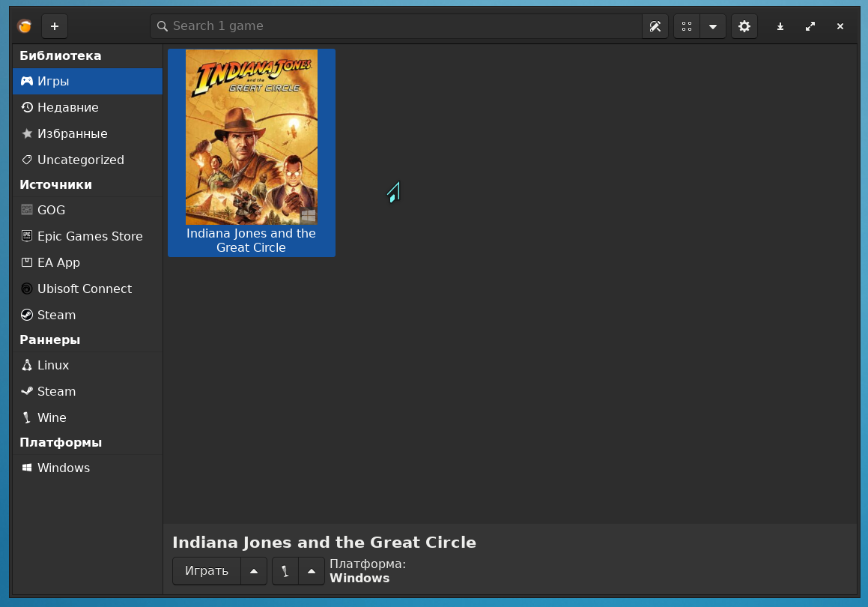Click the Lutris logo icon
Viewport: 868px width, 607px height.
[x=25, y=26]
